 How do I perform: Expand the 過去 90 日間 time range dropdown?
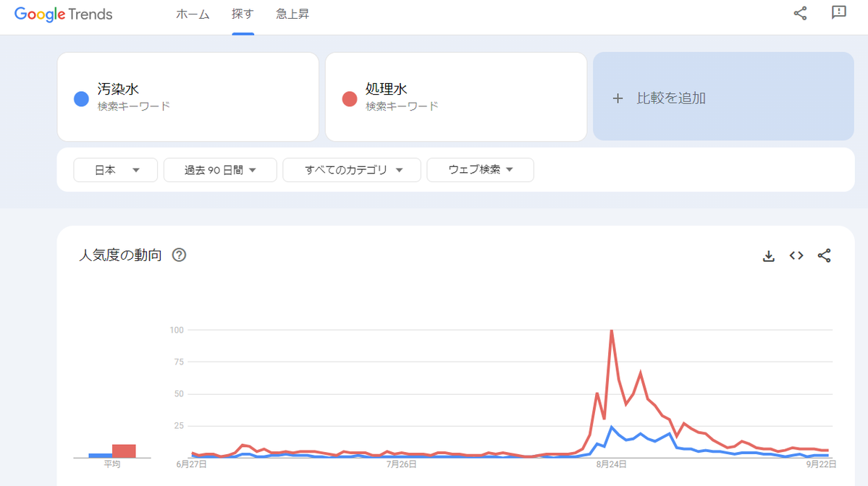pyautogui.click(x=220, y=170)
